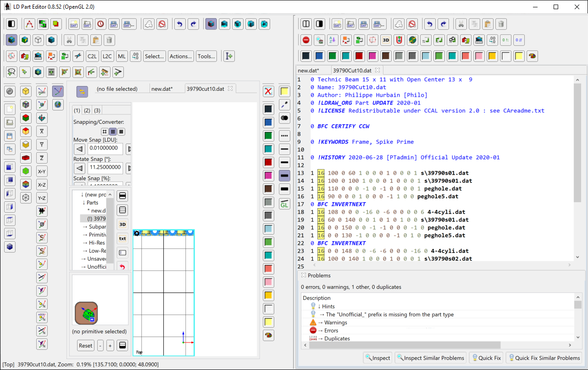The image size is (588, 370).
Task: Click the txt icon beside the parts tree
Action: pyautogui.click(x=122, y=238)
